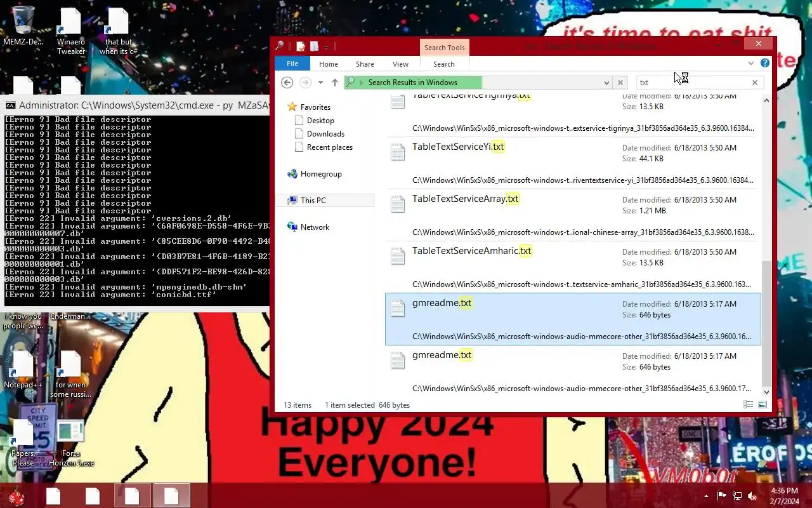Clear the 'txt' search with the X
Image resolution: width=812 pixels, height=508 pixels.
coord(755,83)
